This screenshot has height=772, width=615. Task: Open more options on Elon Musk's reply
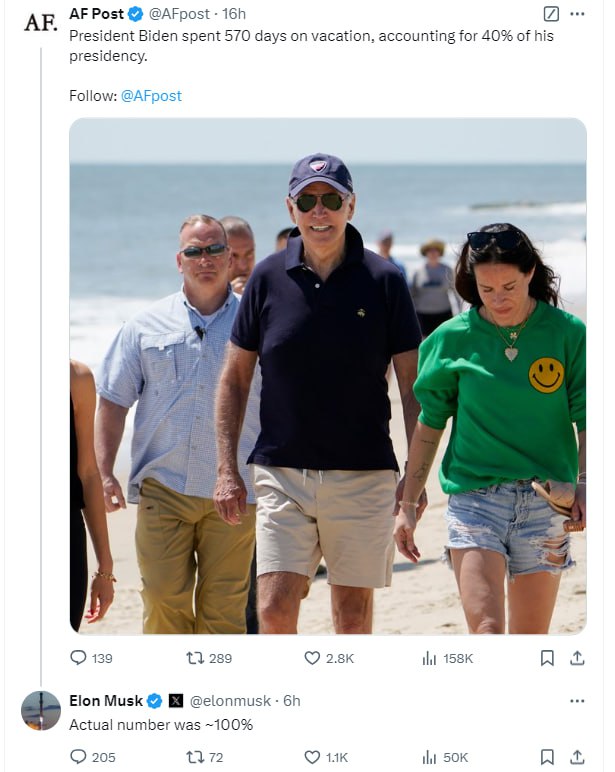(x=577, y=700)
